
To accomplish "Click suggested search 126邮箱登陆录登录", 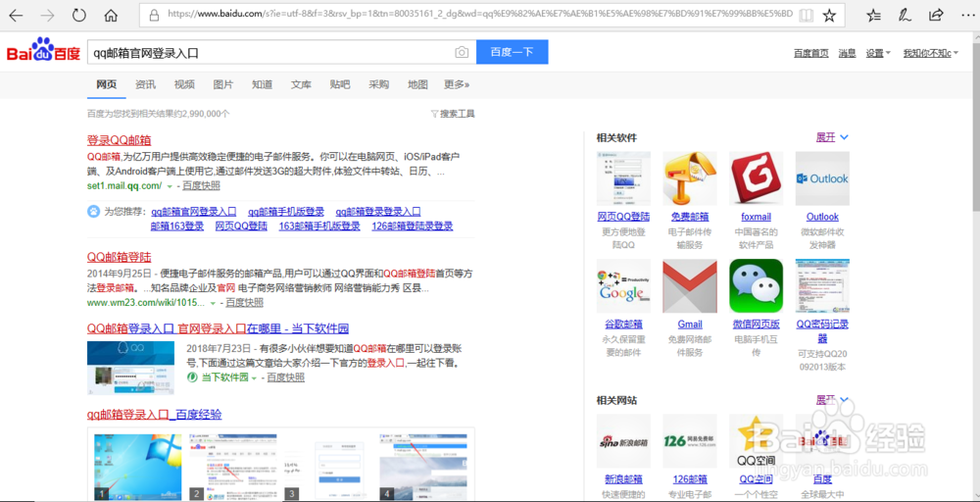I will (412, 226).
